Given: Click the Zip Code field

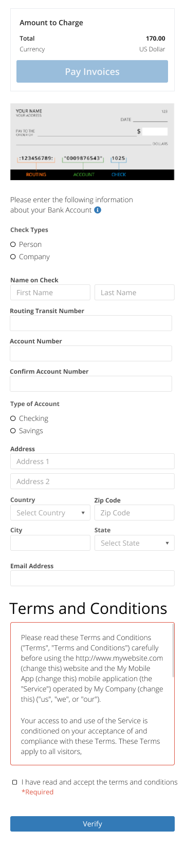Looking at the screenshot, I should [135, 513].
